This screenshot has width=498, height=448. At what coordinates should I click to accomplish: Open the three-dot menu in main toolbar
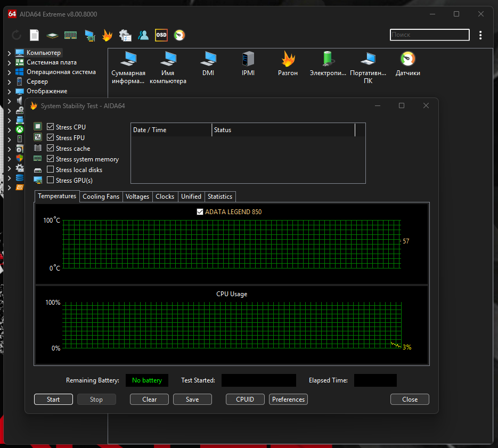click(x=480, y=35)
